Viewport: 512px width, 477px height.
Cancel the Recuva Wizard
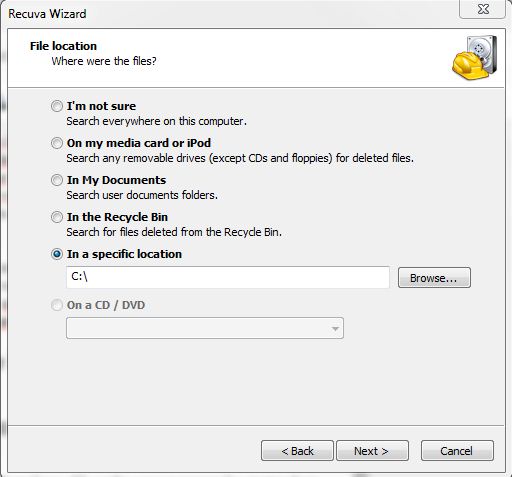click(x=457, y=451)
